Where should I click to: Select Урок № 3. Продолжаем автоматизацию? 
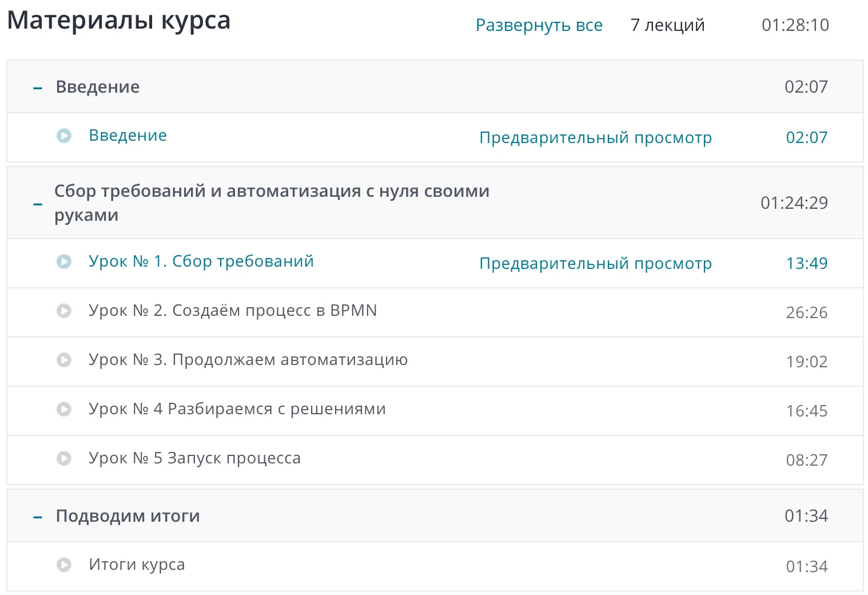[x=248, y=360]
